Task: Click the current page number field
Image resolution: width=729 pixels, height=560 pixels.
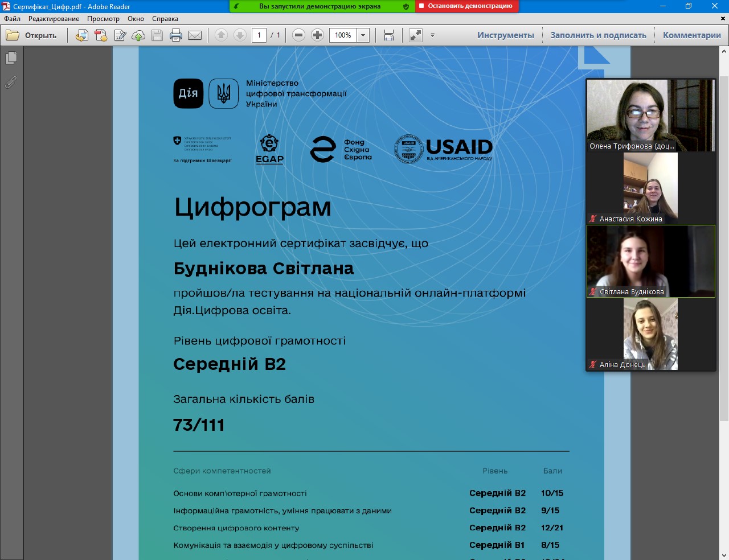Action: [x=259, y=35]
